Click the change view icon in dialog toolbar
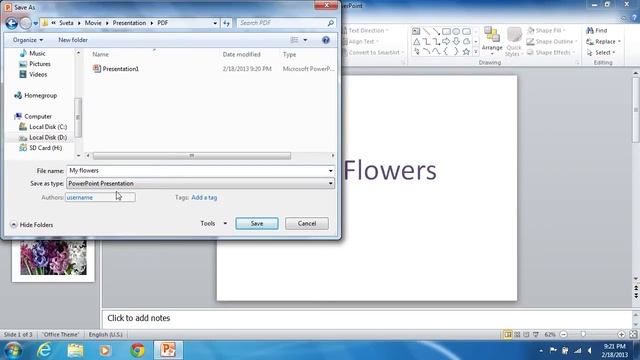640x360 pixels. (x=294, y=40)
